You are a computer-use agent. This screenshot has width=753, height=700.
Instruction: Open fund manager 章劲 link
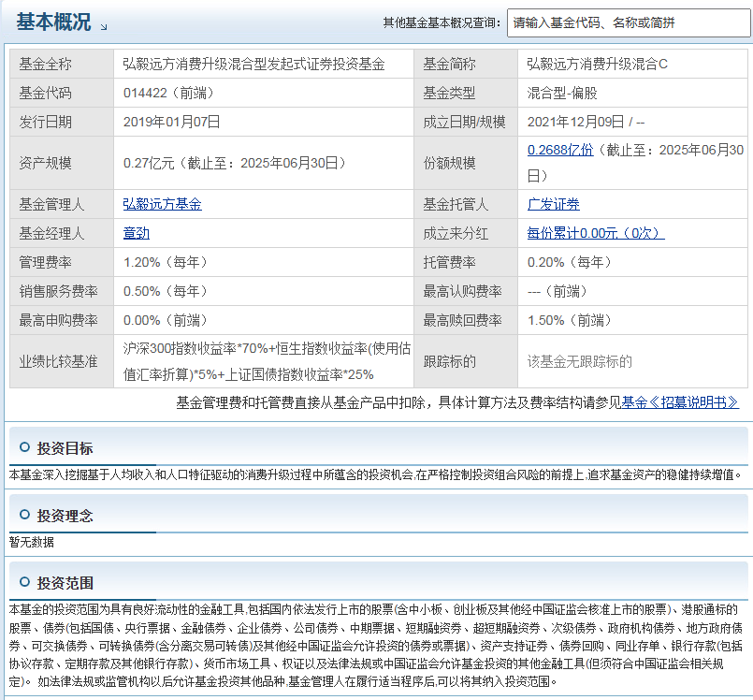click(137, 233)
